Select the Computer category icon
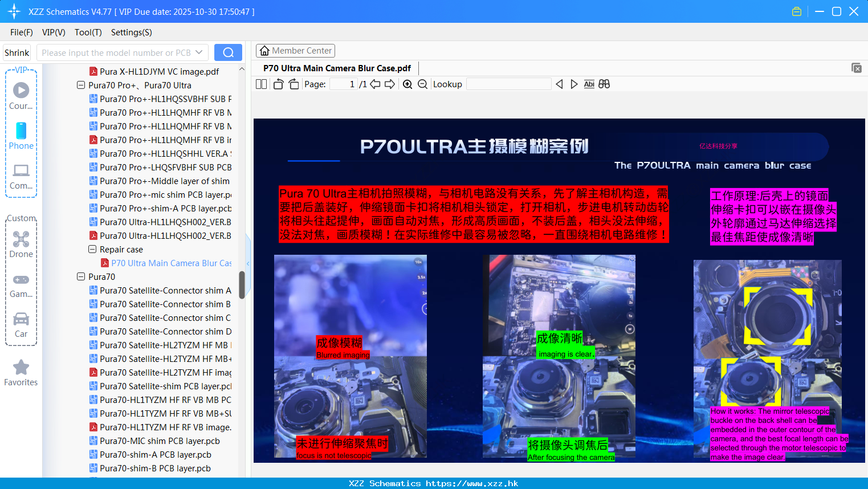 (x=21, y=176)
